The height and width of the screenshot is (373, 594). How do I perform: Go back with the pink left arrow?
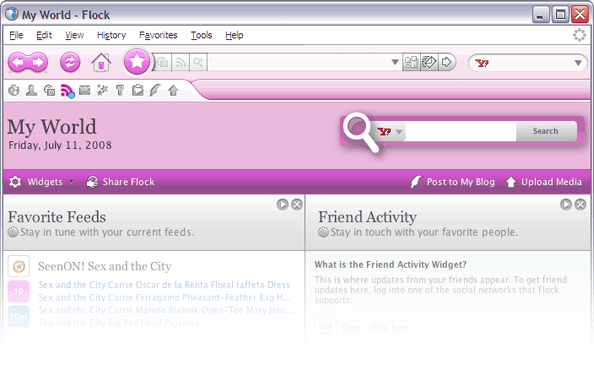click(18, 62)
